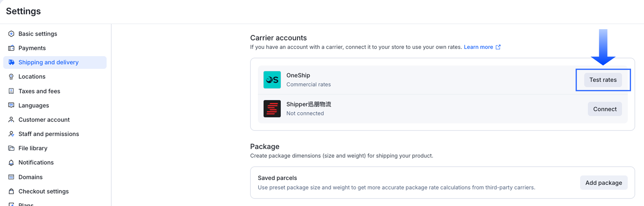
Task: Follow the Learn more link
Action: pyautogui.click(x=478, y=47)
